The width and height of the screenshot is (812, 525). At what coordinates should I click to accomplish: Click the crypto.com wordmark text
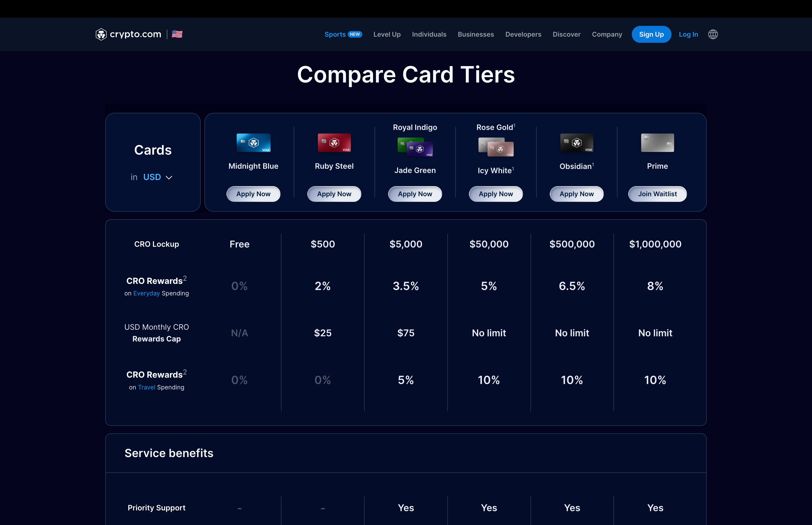[135, 35]
